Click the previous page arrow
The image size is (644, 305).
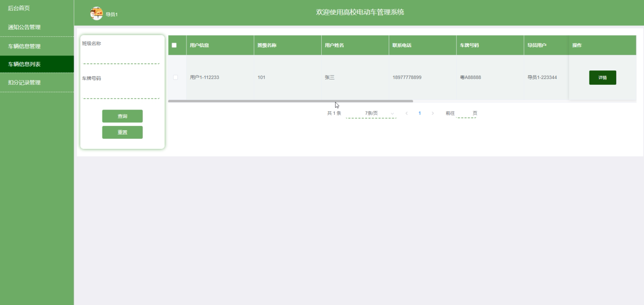[x=406, y=113]
